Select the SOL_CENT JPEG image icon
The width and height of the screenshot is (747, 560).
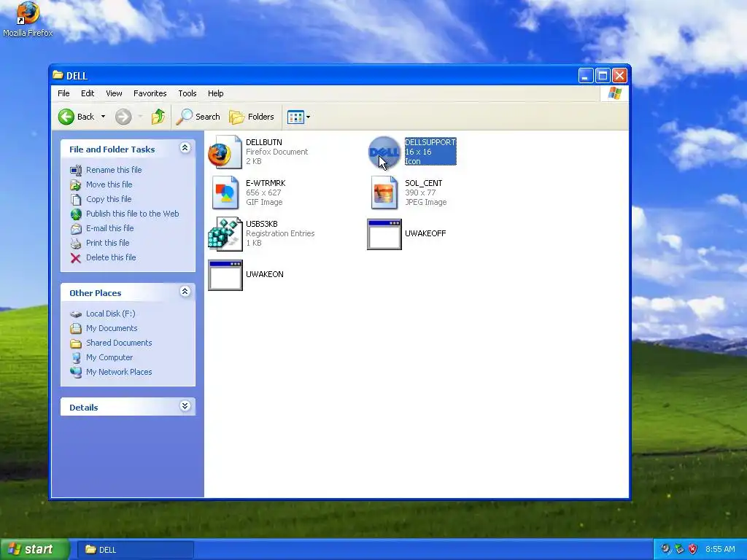pos(384,192)
